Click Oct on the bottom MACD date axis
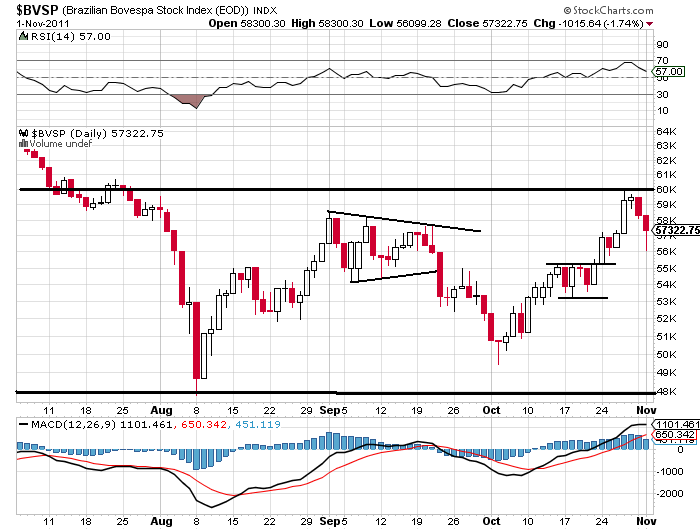The image size is (700, 530). (491, 521)
